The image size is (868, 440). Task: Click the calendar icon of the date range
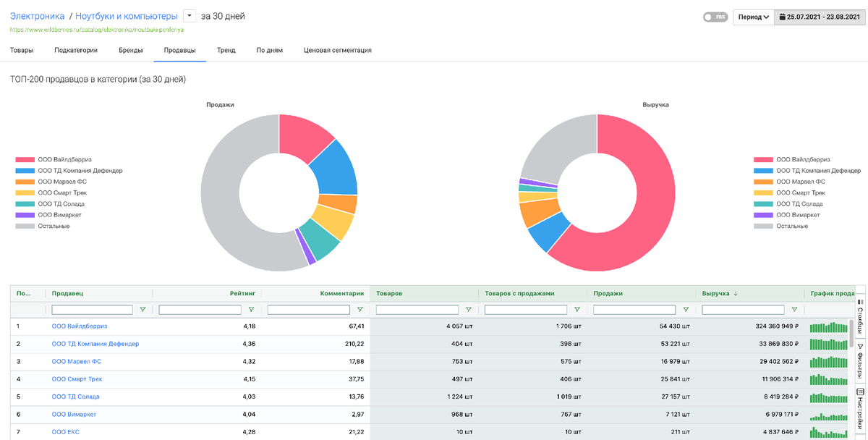coord(782,17)
